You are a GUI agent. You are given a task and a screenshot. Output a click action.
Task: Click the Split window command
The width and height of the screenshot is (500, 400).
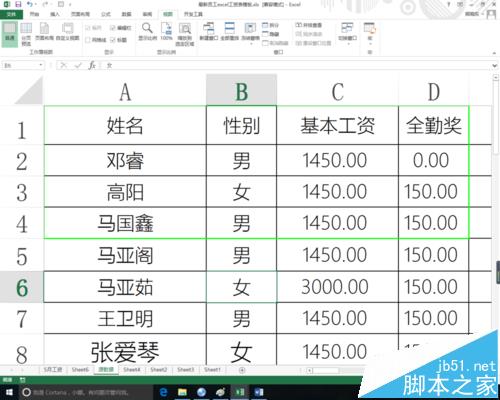click(x=271, y=25)
